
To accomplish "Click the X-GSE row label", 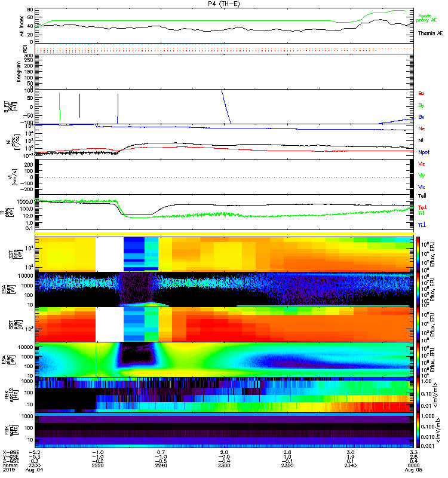I will (x=10, y=452).
